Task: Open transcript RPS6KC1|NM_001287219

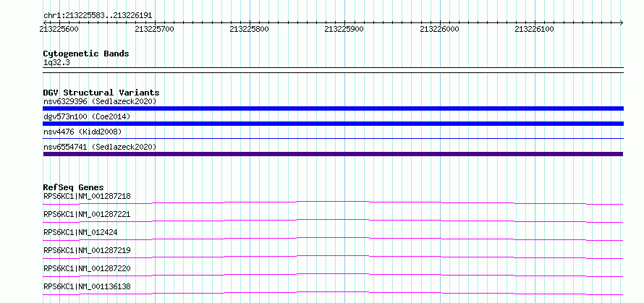Action: 87,250
